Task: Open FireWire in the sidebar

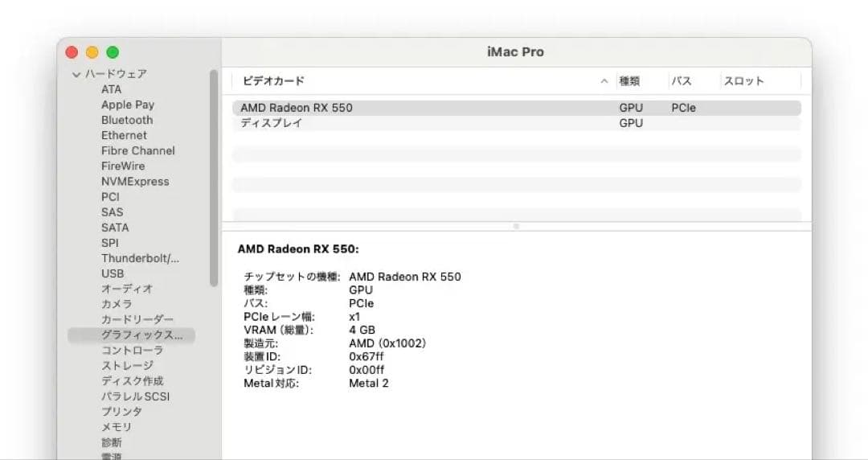Action: 123,166
